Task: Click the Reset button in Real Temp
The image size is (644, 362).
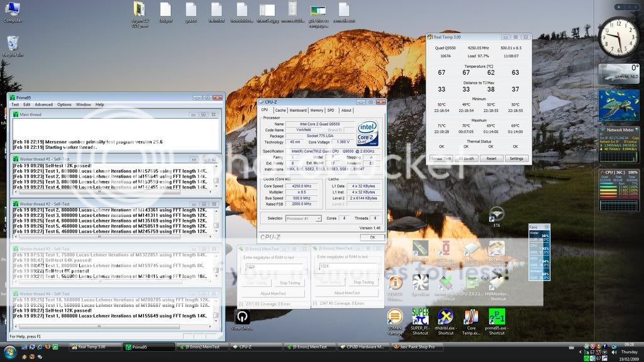Action: pos(491,158)
